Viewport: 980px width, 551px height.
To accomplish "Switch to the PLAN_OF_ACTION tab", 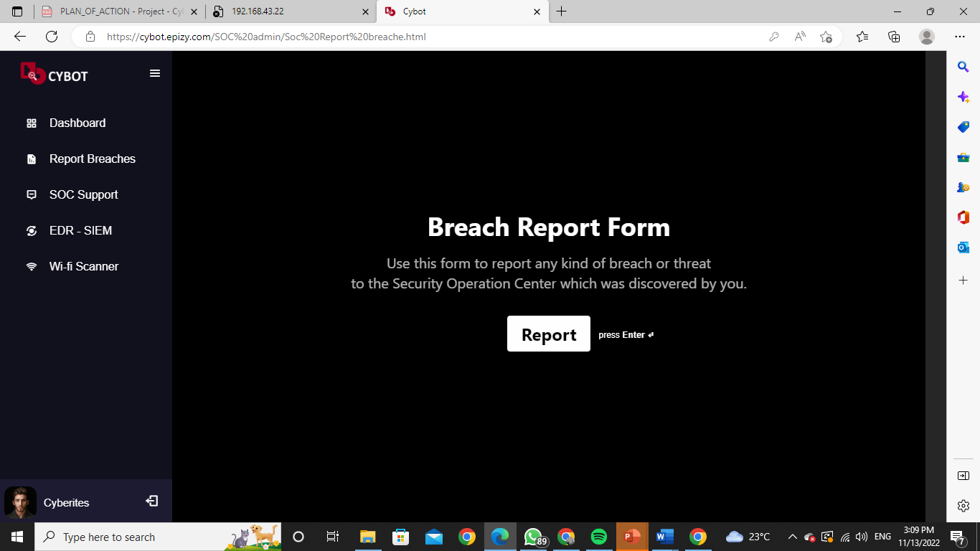I will tap(120, 11).
